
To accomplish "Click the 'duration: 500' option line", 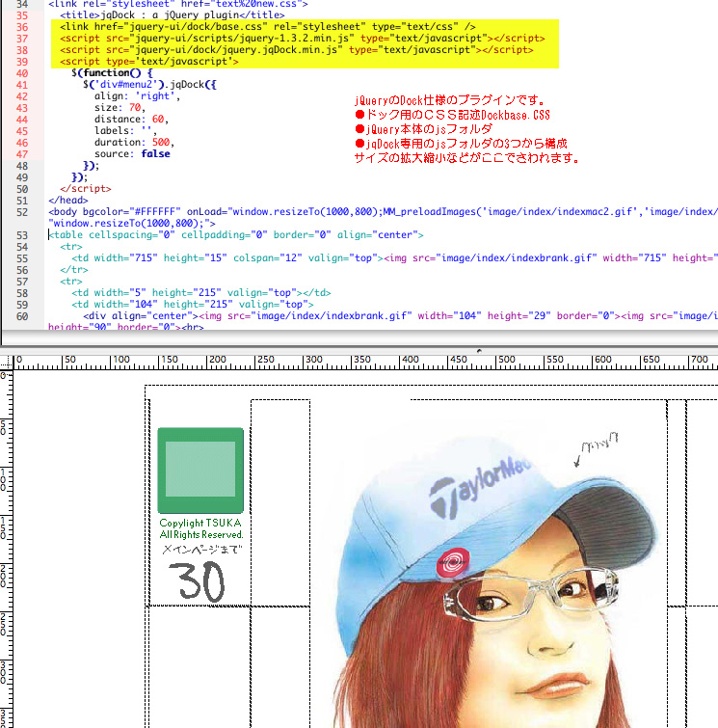I will click(x=134, y=143).
